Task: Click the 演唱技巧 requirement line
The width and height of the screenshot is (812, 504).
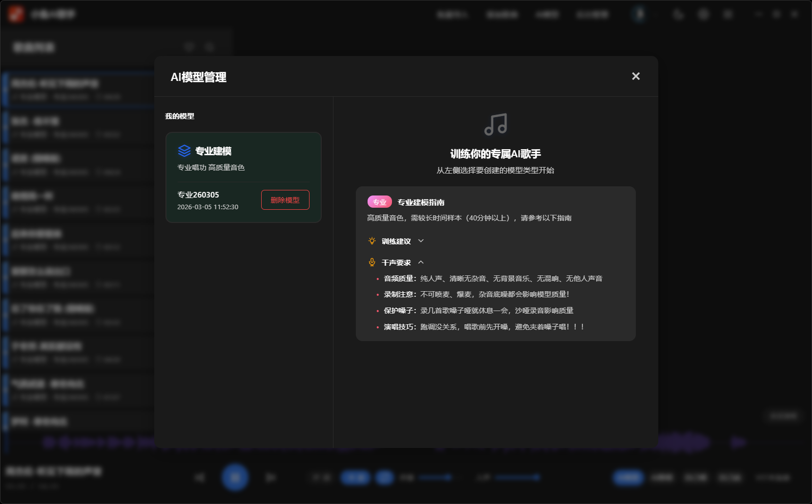Action: pos(484,327)
